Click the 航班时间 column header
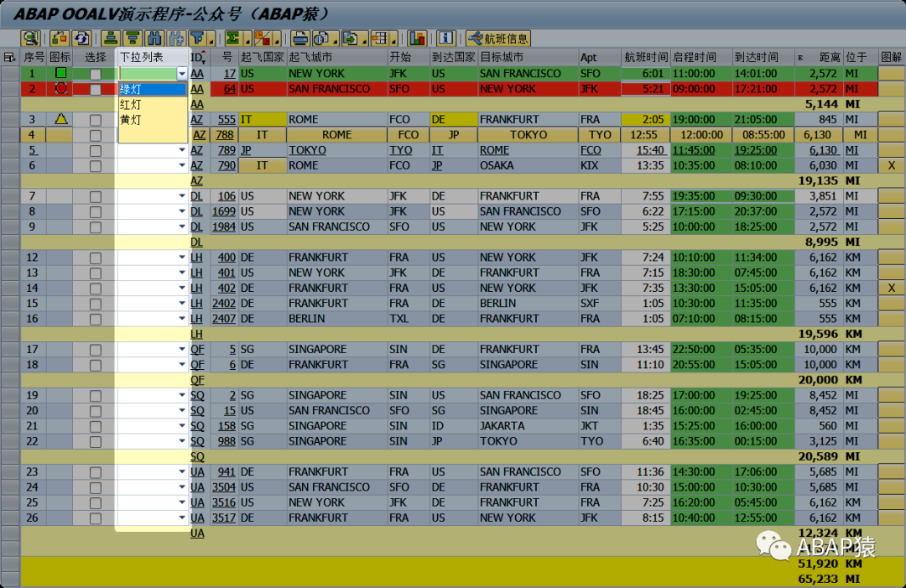906x588 pixels. [x=645, y=57]
